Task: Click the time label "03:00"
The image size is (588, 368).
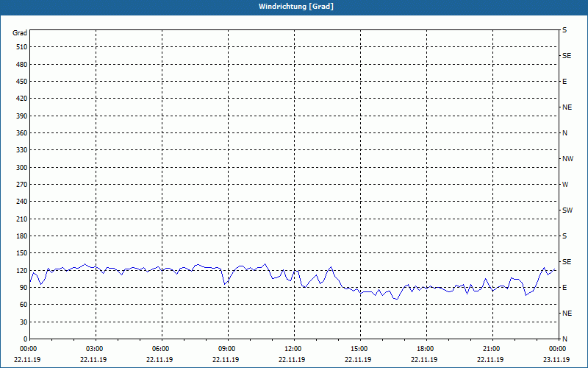Action: pos(95,349)
